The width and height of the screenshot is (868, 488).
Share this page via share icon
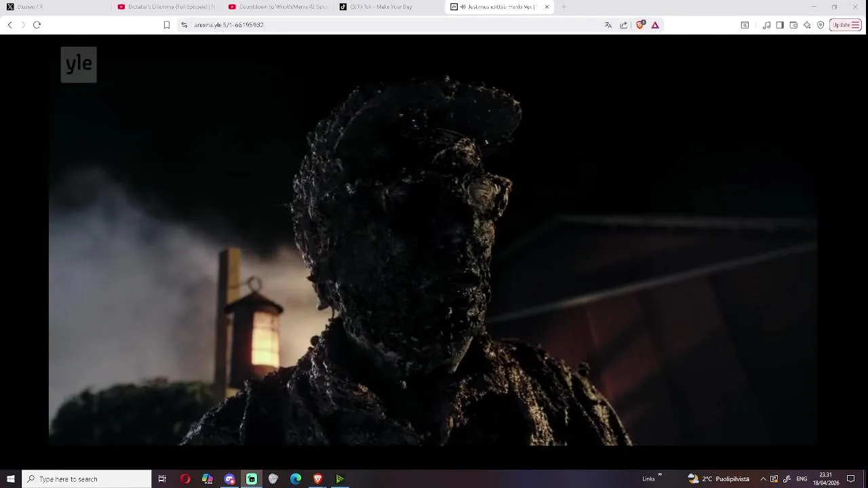(x=624, y=25)
